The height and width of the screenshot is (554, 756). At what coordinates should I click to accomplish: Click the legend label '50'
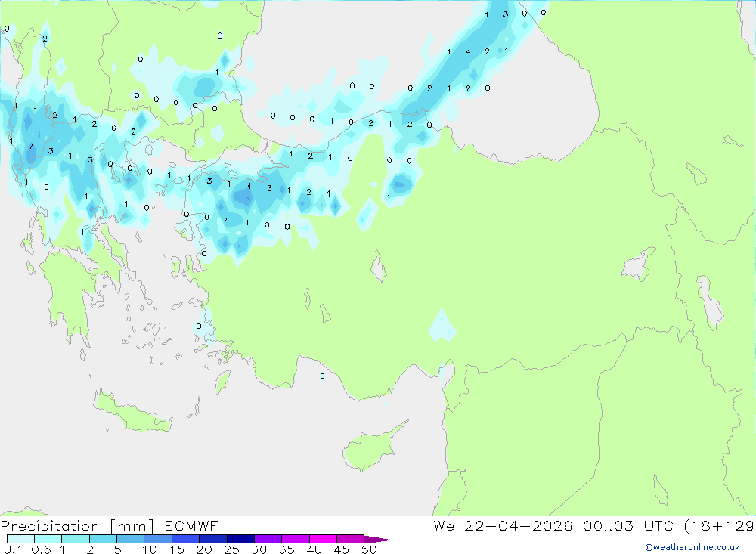point(369,549)
